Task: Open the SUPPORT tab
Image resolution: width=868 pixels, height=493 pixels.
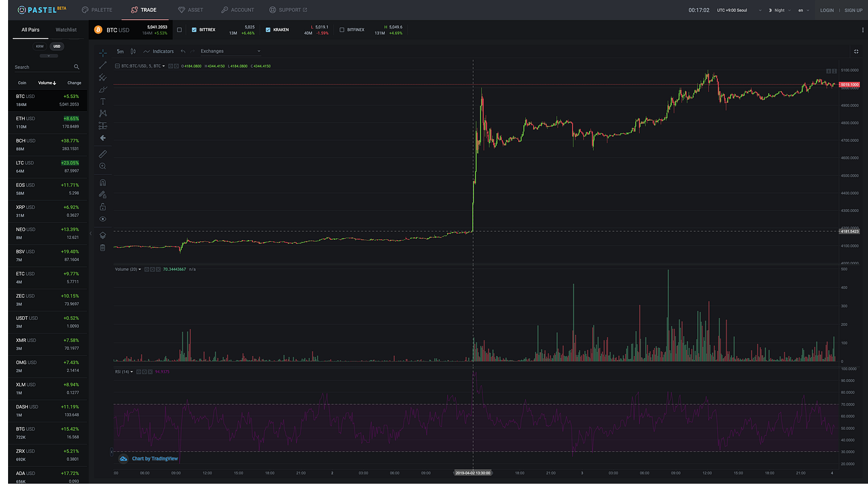Action: tap(288, 10)
